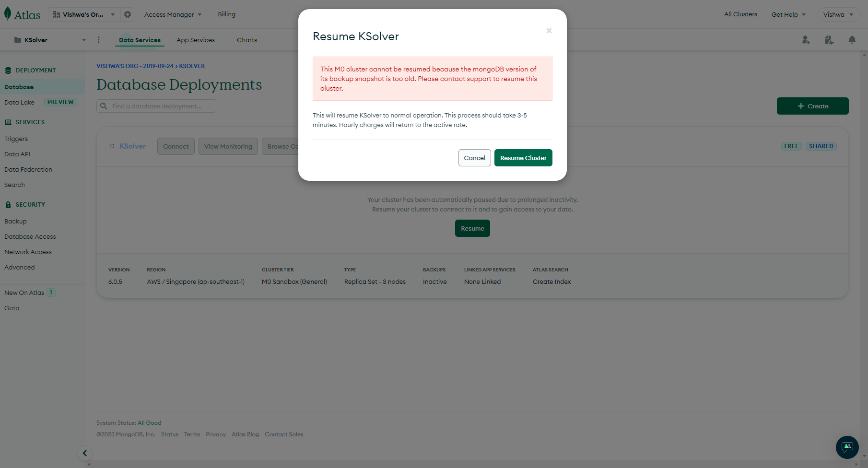
Task: Focus the Find a database deployment field
Action: click(156, 106)
